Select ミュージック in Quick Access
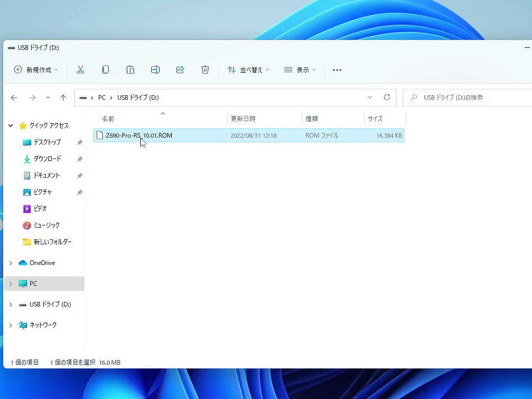 click(x=46, y=225)
